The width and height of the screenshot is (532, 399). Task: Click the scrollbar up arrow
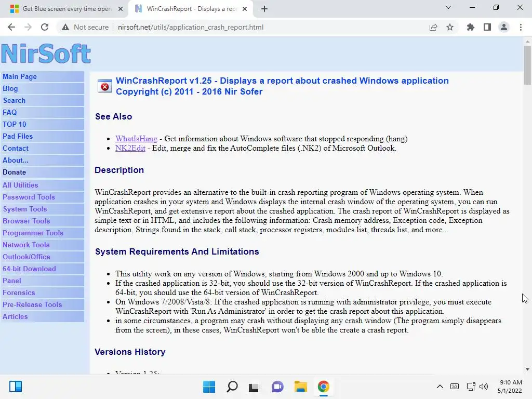pyautogui.click(x=527, y=42)
